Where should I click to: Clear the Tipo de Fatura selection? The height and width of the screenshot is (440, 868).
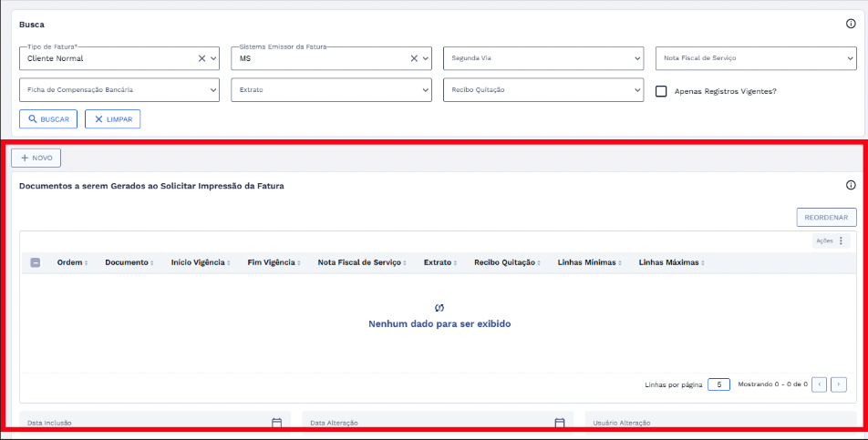(202, 58)
